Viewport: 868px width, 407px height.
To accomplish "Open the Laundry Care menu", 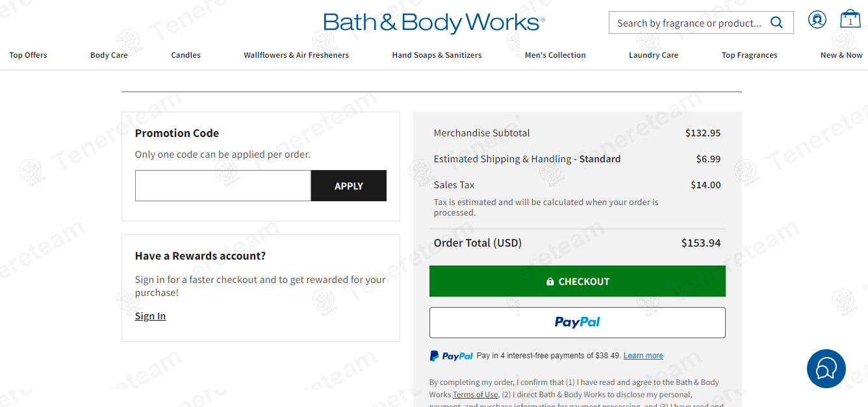I will click(x=654, y=55).
